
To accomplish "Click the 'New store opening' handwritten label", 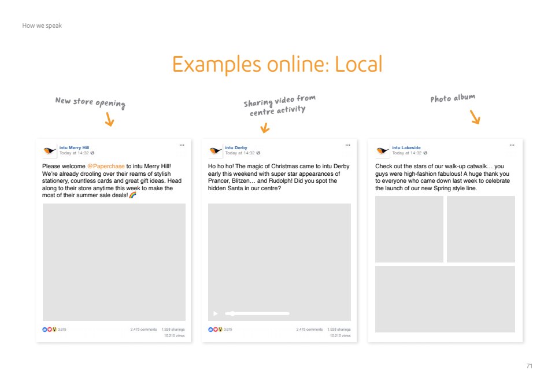I will coord(90,102).
